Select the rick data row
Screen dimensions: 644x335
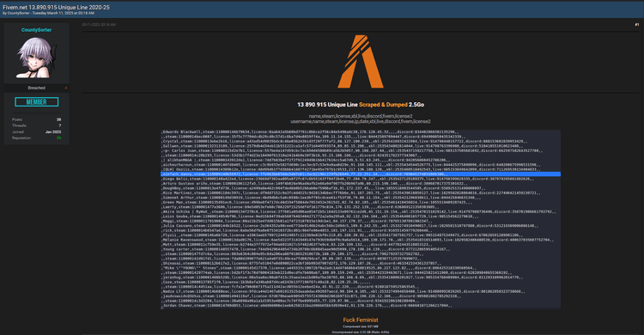click(x=294, y=230)
